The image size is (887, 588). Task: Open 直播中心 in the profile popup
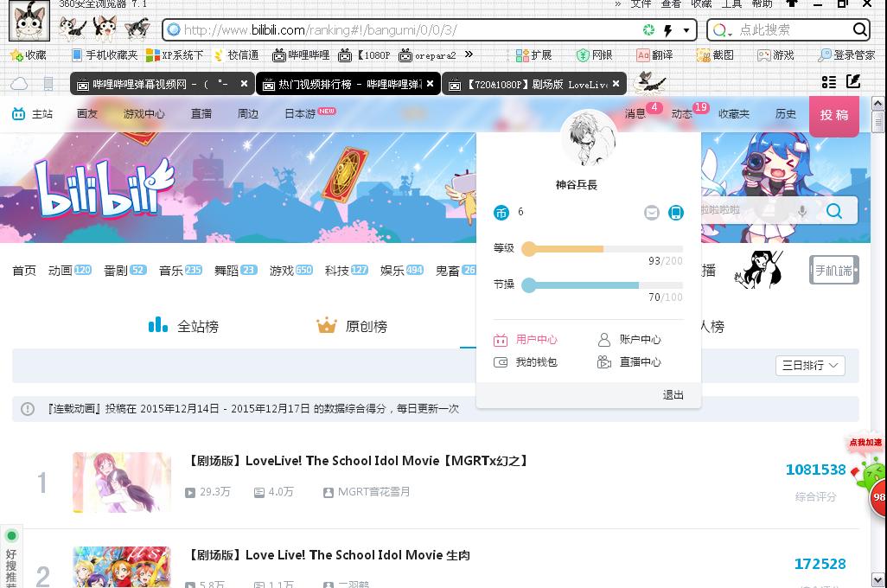[x=629, y=362]
